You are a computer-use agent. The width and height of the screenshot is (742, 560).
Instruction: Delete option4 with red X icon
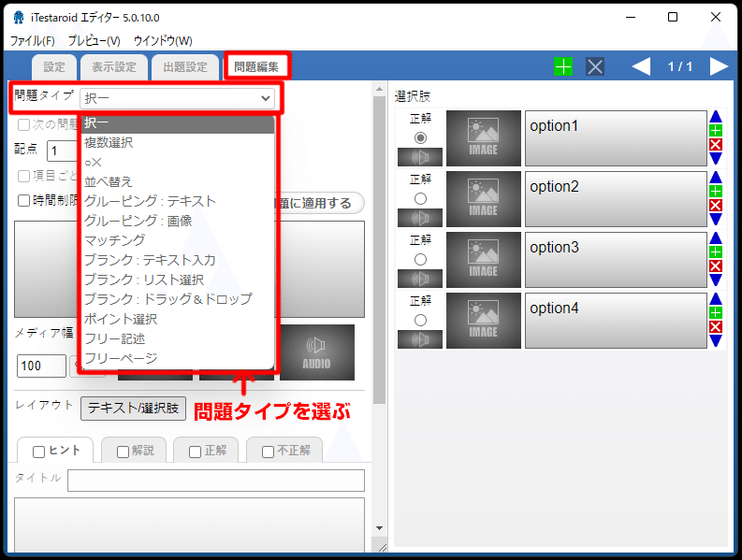click(716, 326)
